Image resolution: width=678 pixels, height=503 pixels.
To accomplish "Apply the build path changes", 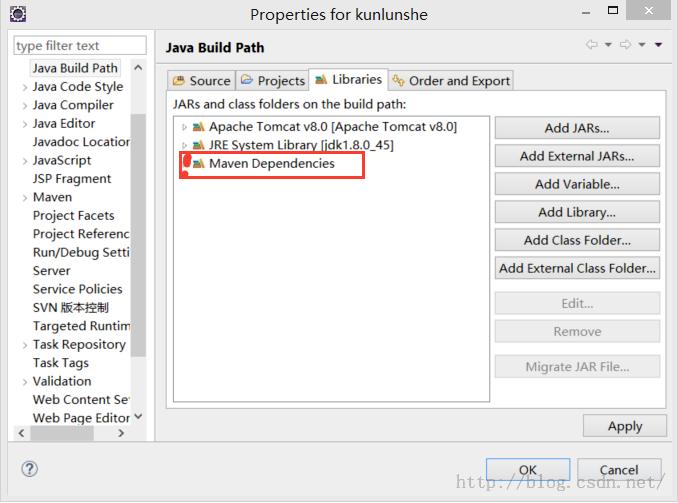I will click(x=625, y=426).
